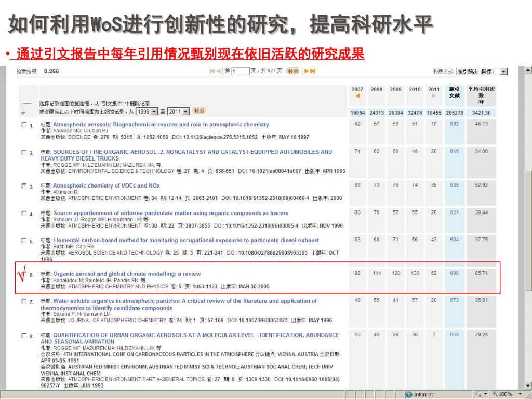The height and width of the screenshot is (399, 532).
Task: Click the page number input field
Action: coord(241,71)
